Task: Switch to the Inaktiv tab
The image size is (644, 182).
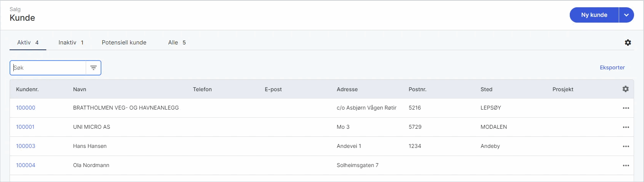Action: (71, 43)
